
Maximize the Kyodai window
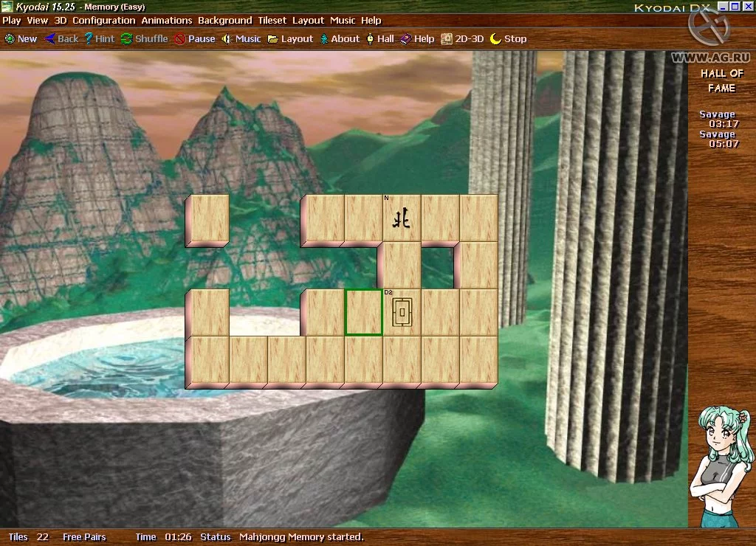[x=735, y=6]
